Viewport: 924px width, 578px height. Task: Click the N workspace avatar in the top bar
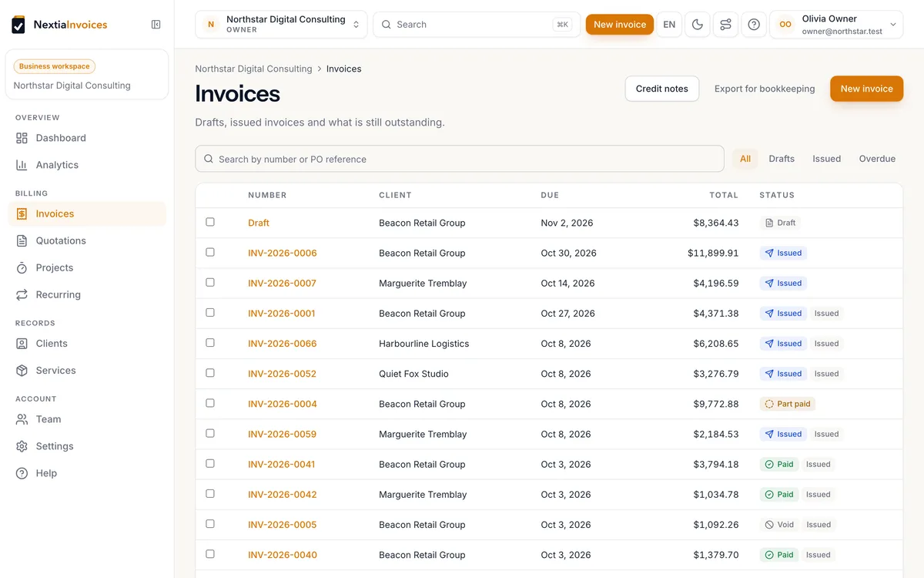[211, 25]
